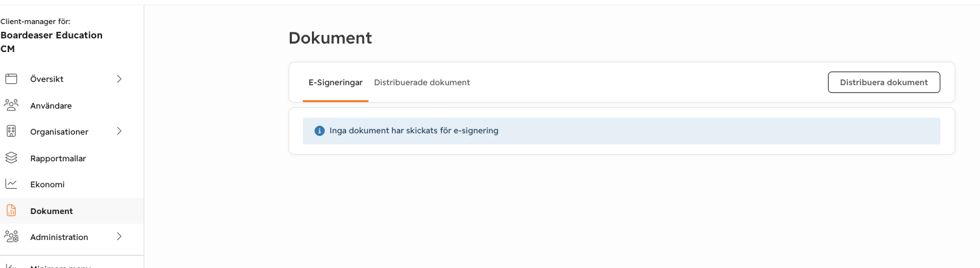This screenshot has height=268, width=980.
Task: Click the Organisationer building icon
Action: pyautogui.click(x=11, y=131)
